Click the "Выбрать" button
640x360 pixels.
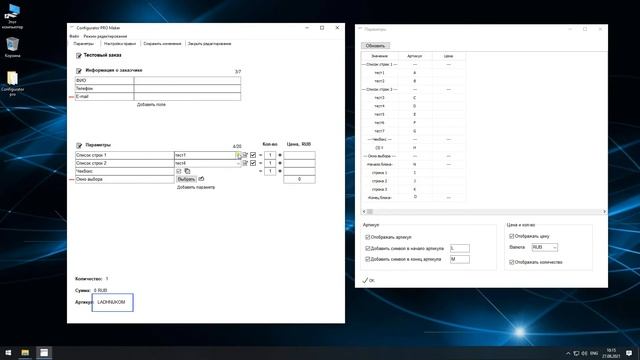click(186, 179)
